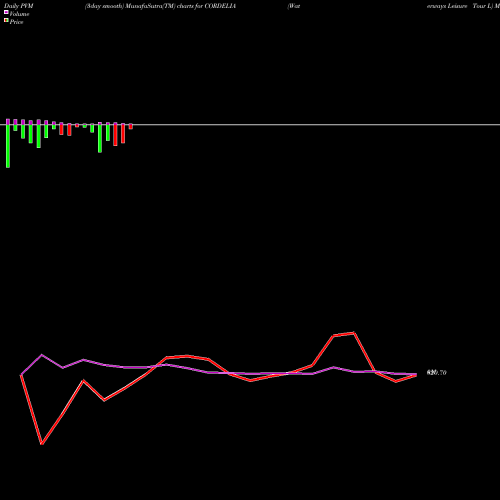Click the price value label at line end
Screen dimensions: 500x500
[x=436, y=373]
